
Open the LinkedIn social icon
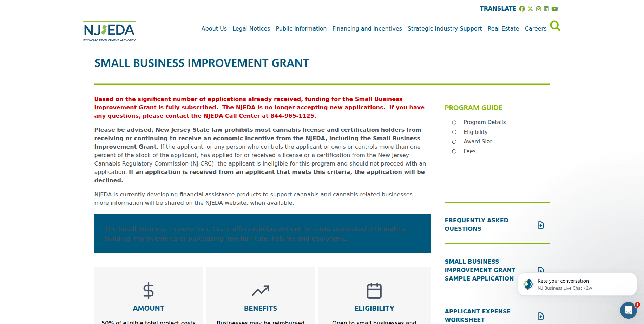click(546, 9)
